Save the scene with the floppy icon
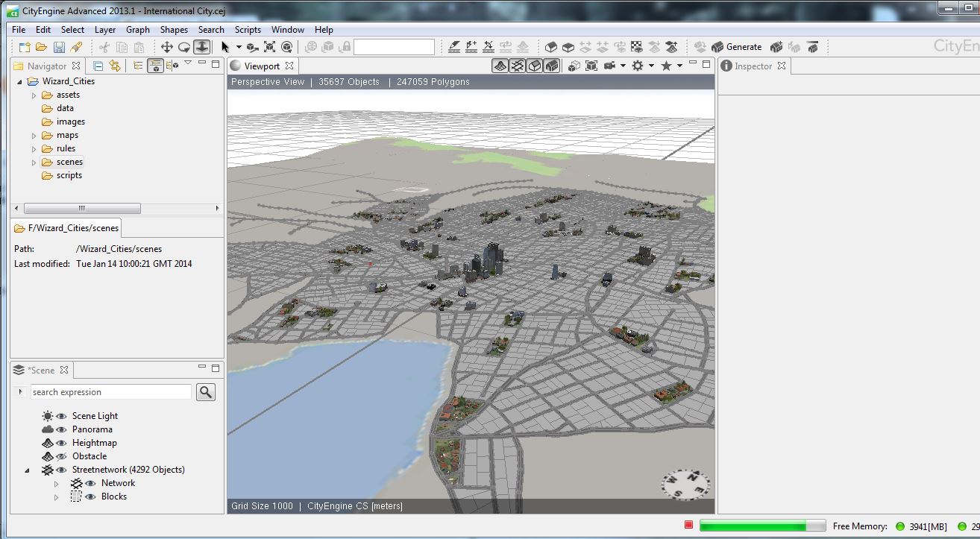Image resolution: width=980 pixels, height=539 pixels. pos(59,47)
